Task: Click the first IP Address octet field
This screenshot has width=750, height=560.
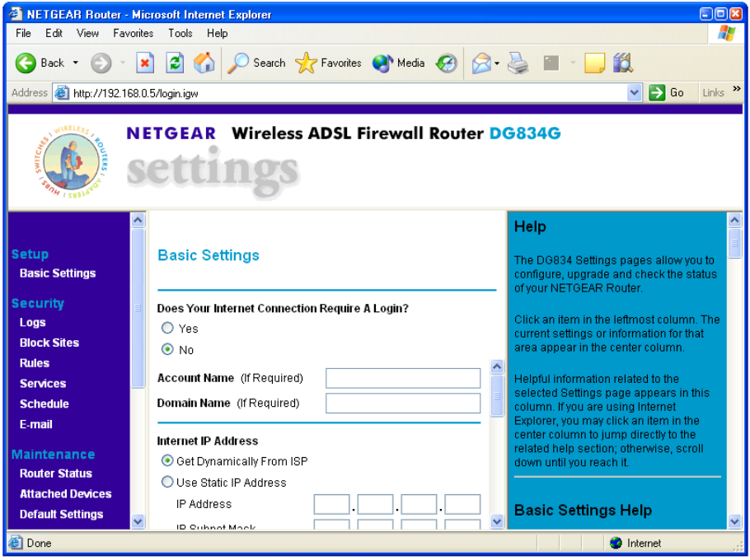Action: pos(331,504)
